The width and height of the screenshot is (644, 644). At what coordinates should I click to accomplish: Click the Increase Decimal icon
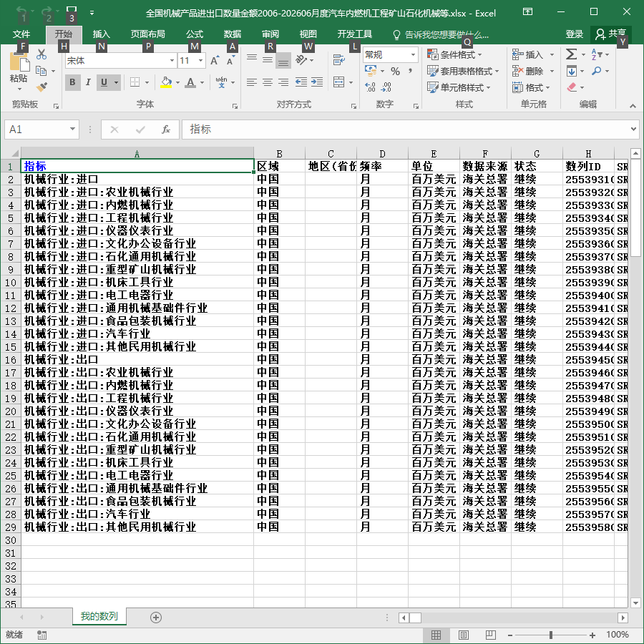(370, 87)
